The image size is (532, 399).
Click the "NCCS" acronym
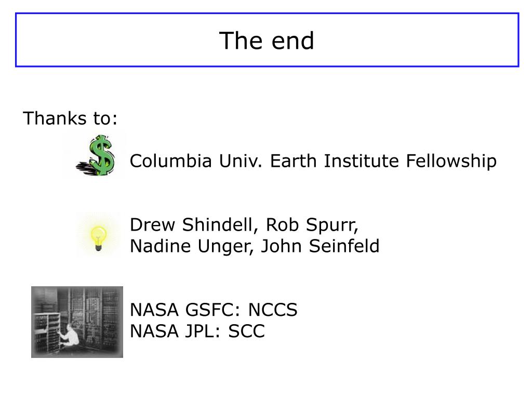(x=273, y=310)
